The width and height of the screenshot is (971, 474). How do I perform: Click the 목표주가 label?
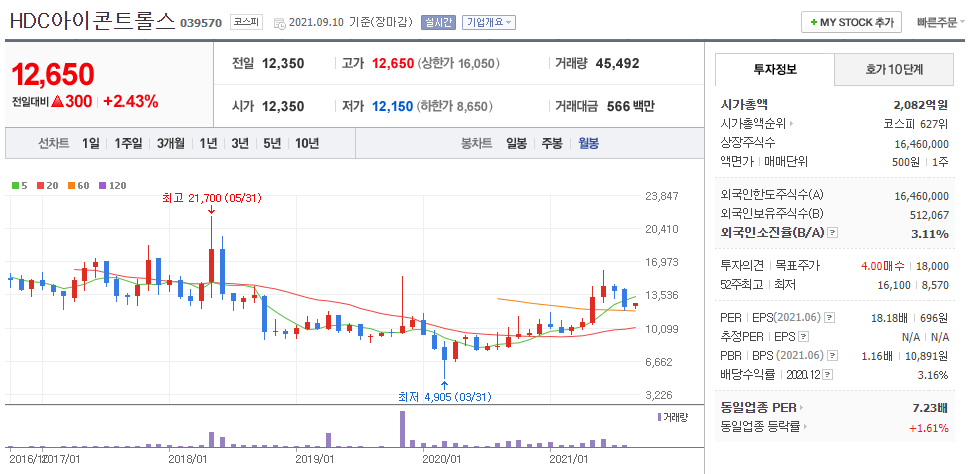pos(799,266)
